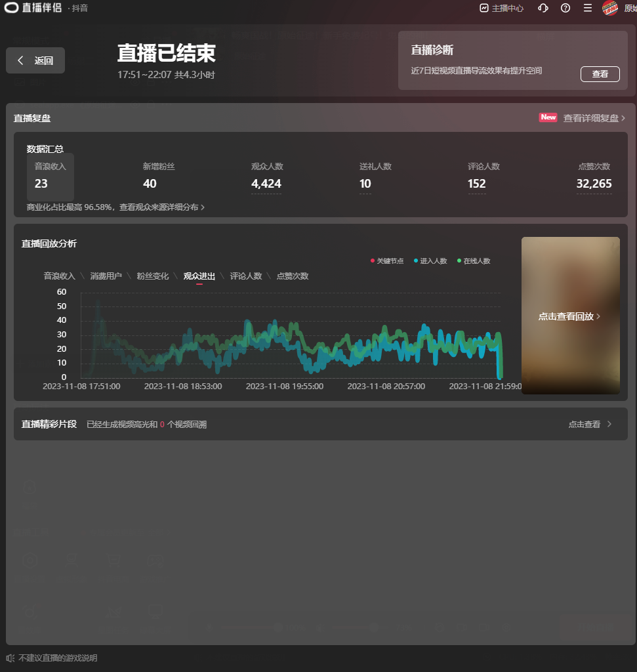Switch to the 音浪收入 chart tab
This screenshot has height=672, width=637.
pos(59,276)
